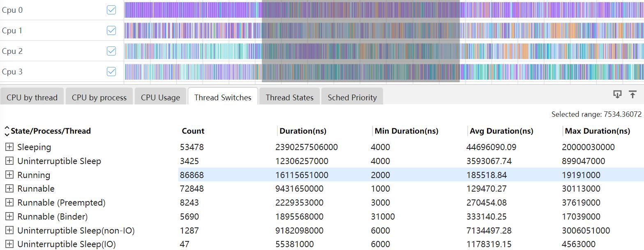Click the Count column header

(193, 131)
